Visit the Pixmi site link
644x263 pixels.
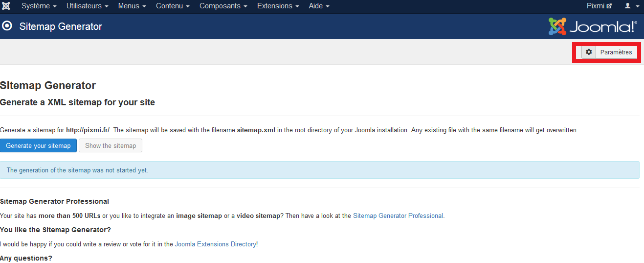(x=596, y=6)
